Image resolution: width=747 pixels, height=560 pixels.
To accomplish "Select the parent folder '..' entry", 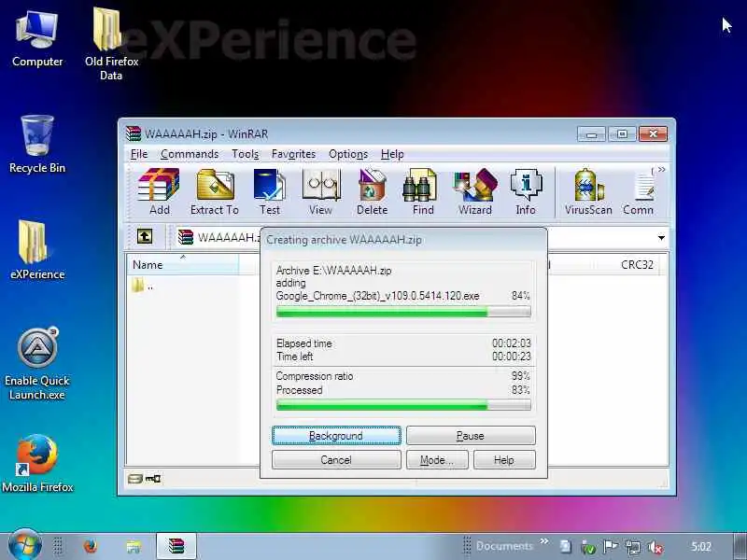I will click(143, 287).
